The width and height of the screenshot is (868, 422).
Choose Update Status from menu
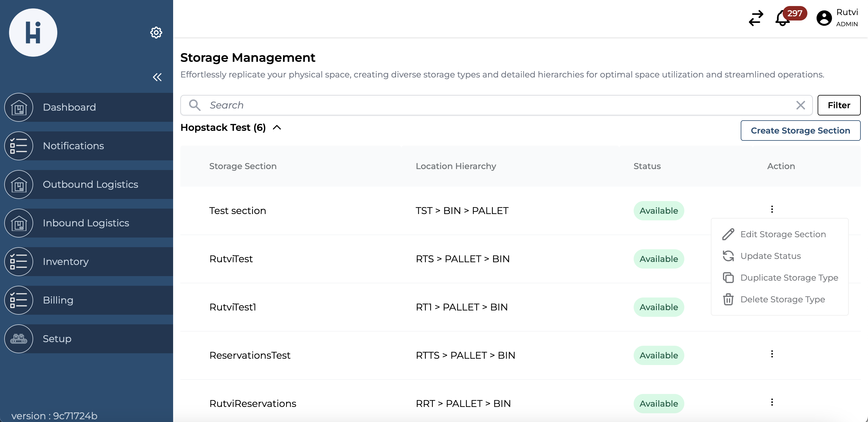(770, 256)
